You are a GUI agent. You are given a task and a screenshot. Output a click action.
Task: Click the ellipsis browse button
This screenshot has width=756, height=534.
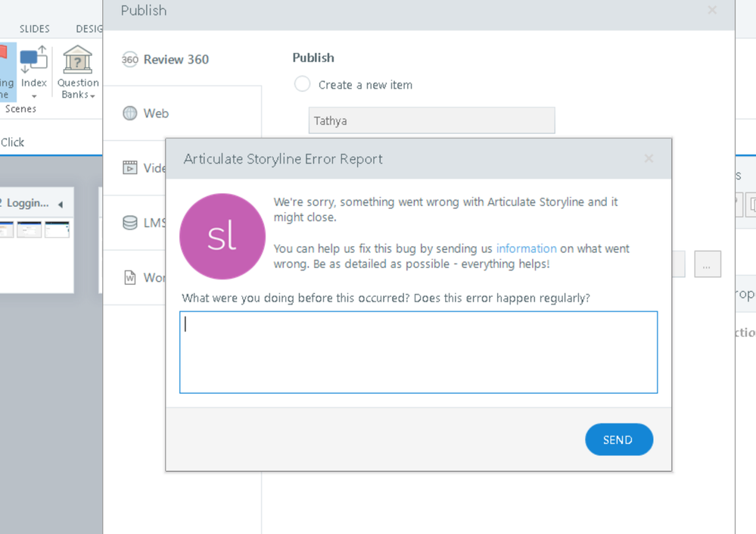(707, 265)
